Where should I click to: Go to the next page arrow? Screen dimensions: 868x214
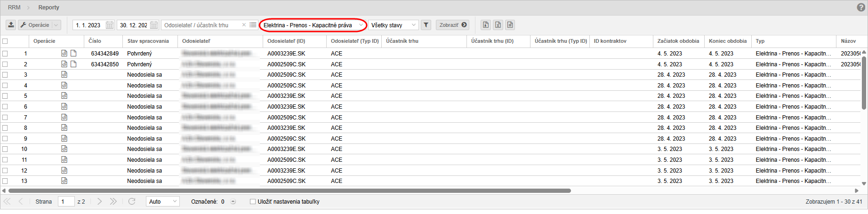pos(100,201)
